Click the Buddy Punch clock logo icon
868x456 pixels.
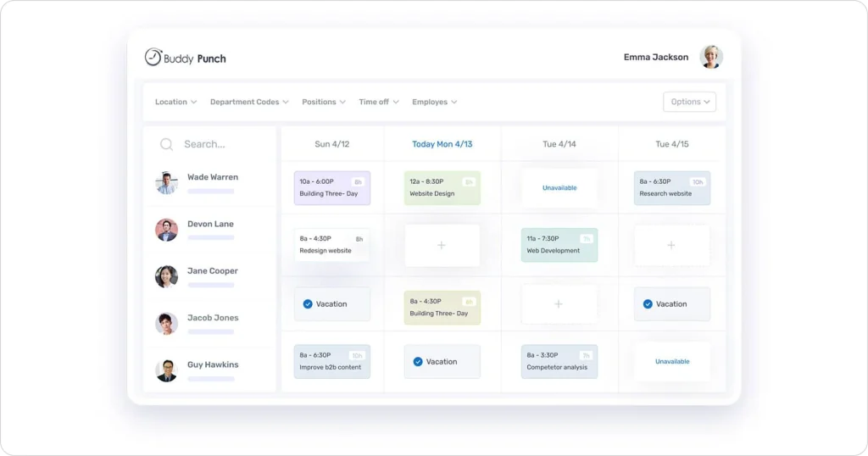[153, 57]
